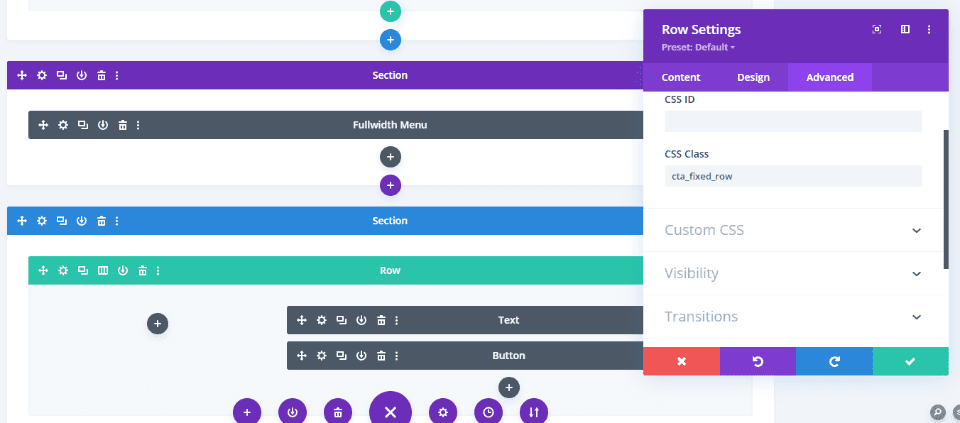The width and height of the screenshot is (960, 423).
Task: Expand the Custom CSS section
Action: pyautogui.click(x=793, y=230)
